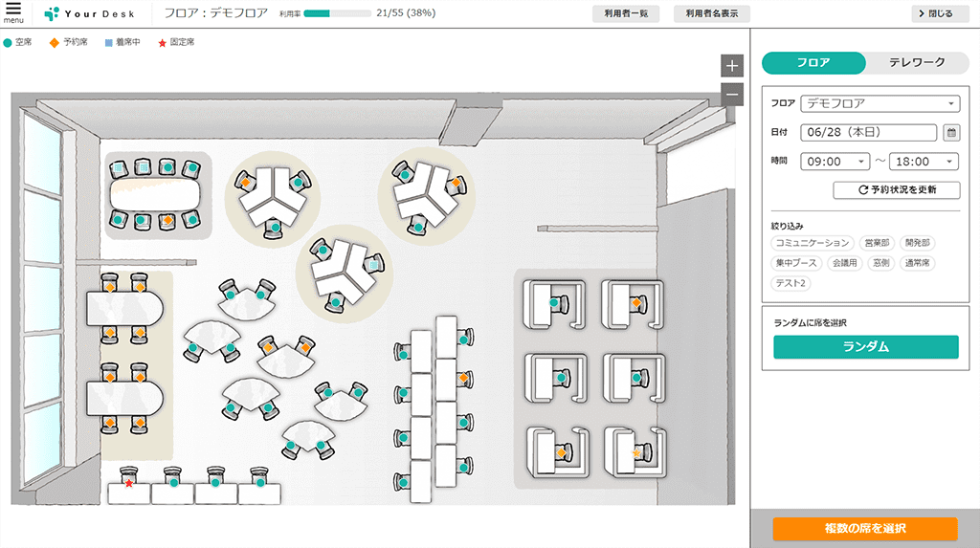Click the date field showing 06/28

[868, 133]
